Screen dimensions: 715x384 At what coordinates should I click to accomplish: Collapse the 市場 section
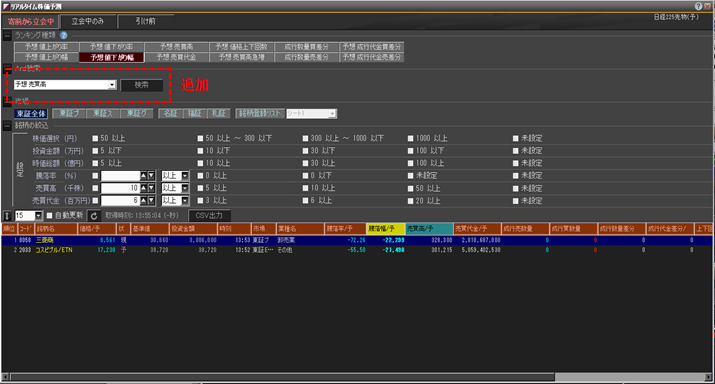7,101
